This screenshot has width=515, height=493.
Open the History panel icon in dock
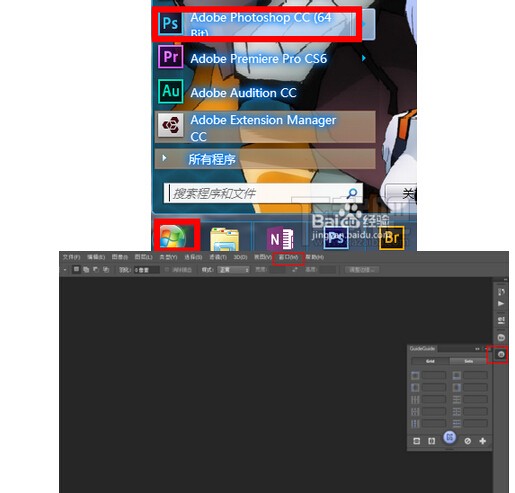pos(501,292)
